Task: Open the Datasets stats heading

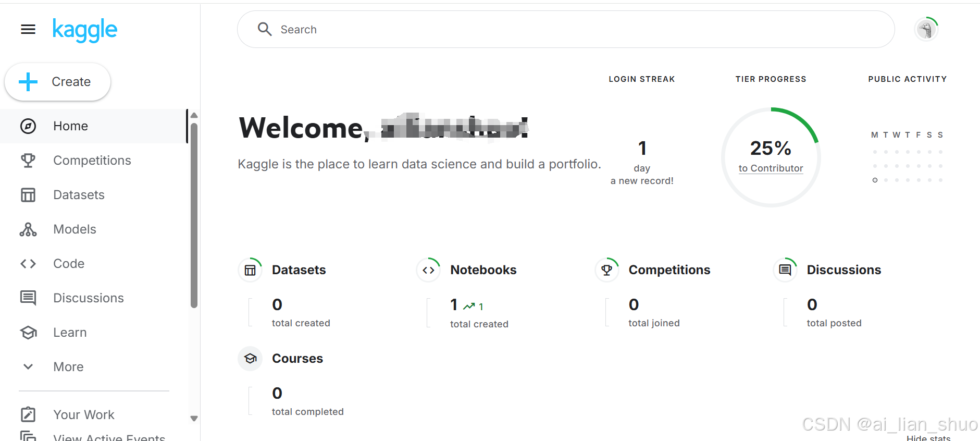Action: (299, 270)
